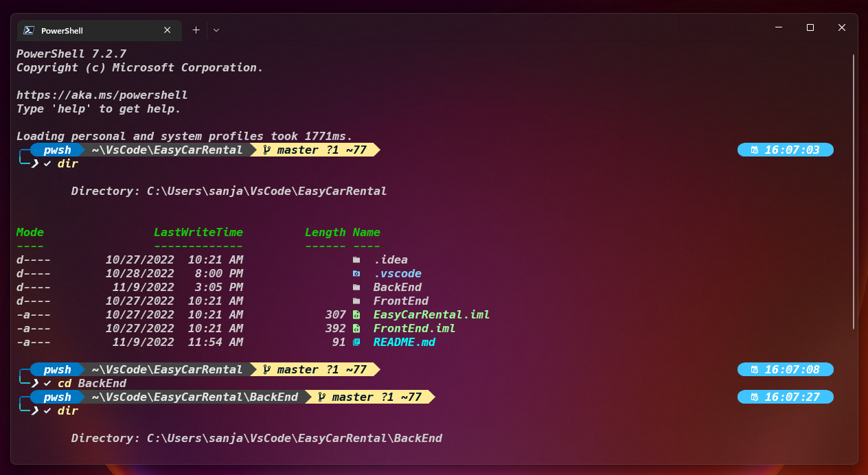This screenshot has height=475, width=868.
Task: Close the PowerShell tab
Action: click(x=168, y=30)
